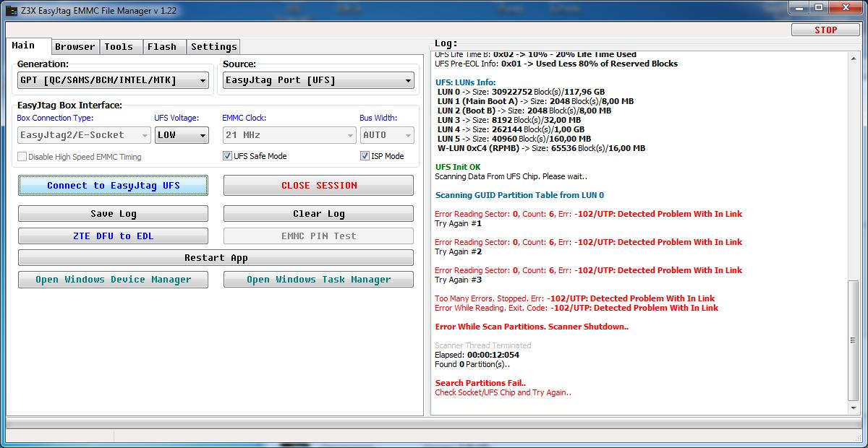
Task: Maximize the EasyJtag window
Action: (818, 8)
